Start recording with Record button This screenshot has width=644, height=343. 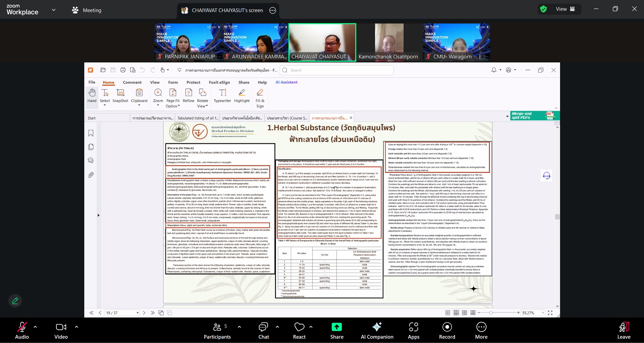tap(447, 331)
